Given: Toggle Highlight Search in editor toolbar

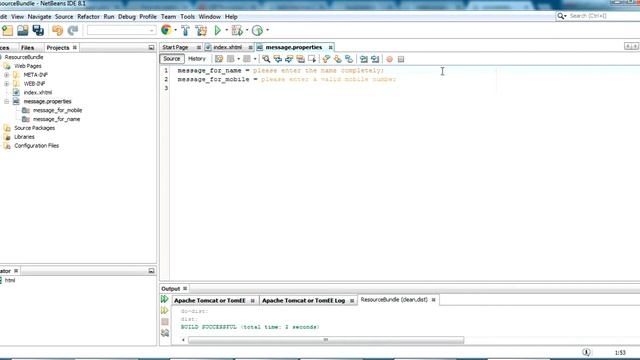Looking at the screenshot, I should 300,59.
